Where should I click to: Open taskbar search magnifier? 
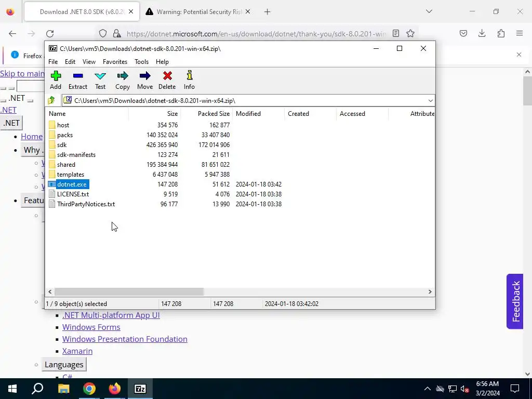[x=37, y=389]
